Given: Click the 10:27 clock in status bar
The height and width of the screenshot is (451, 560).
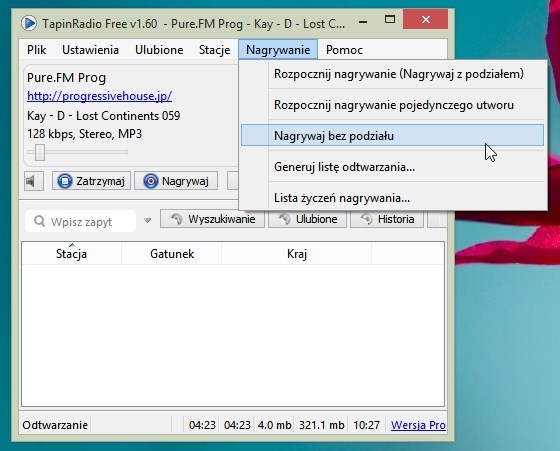Looking at the screenshot, I should point(366,425).
